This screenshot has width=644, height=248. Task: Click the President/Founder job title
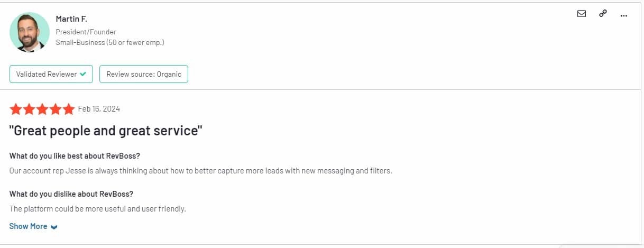pyautogui.click(x=86, y=32)
